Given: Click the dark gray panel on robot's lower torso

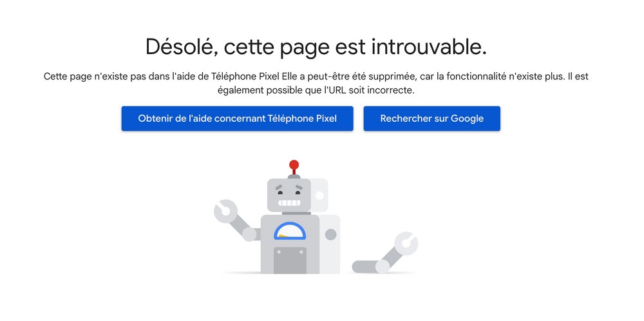Looking at the screenshot, I should point(290,260).
